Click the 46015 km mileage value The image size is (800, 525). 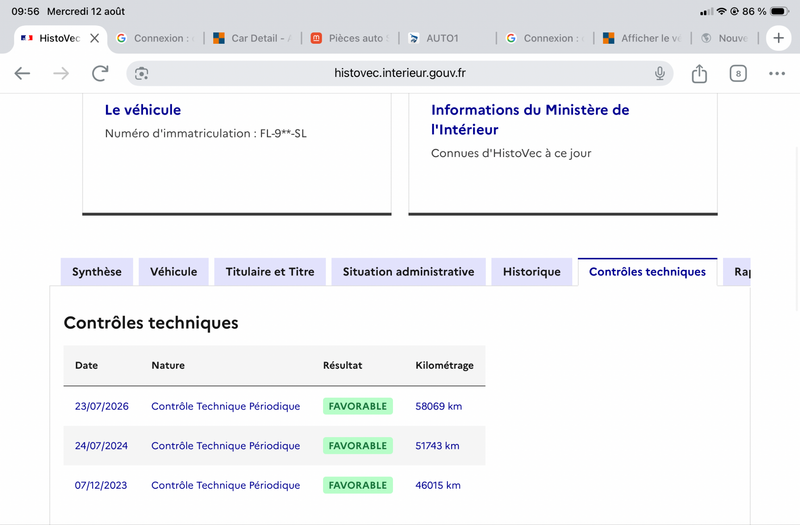click(x=438, y=485)
